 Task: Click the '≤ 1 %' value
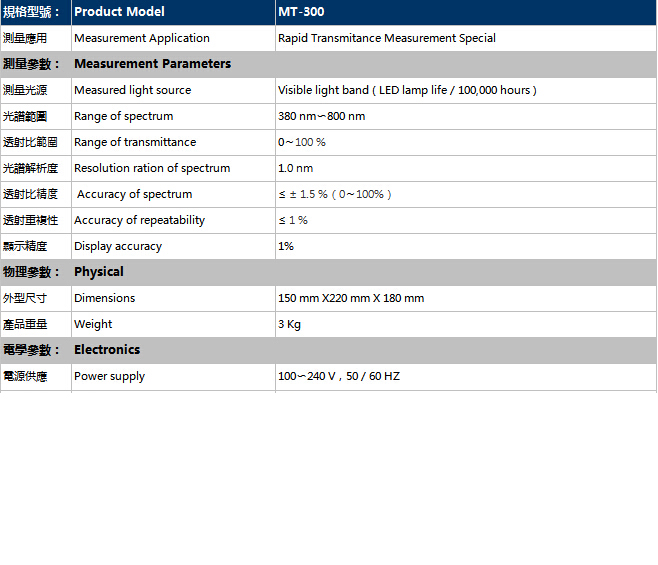[293, 220]
